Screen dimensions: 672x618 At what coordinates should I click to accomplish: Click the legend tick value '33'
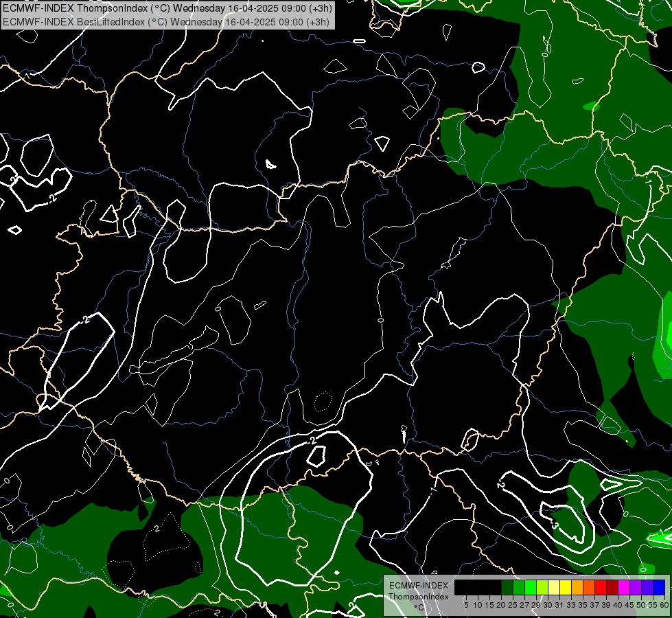[x=571, y=605]
